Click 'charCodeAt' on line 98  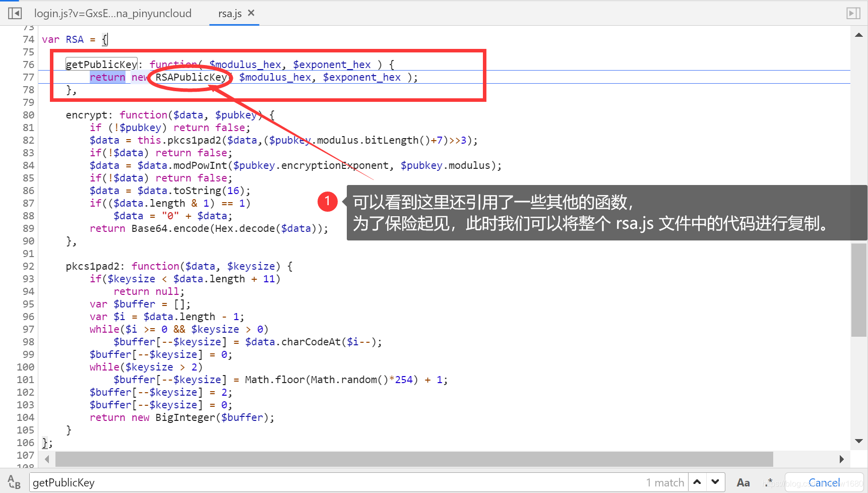coord(311,342)
